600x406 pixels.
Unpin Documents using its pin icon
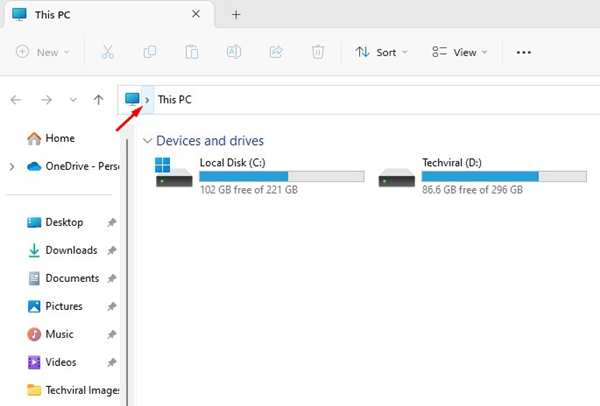pyautogui.click(x=112, y=278)
